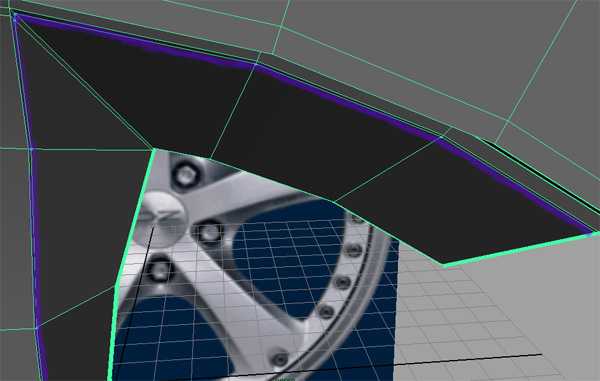
Task: Select the interior edge between left and middle dark faces
Action: tap(233, 111)
